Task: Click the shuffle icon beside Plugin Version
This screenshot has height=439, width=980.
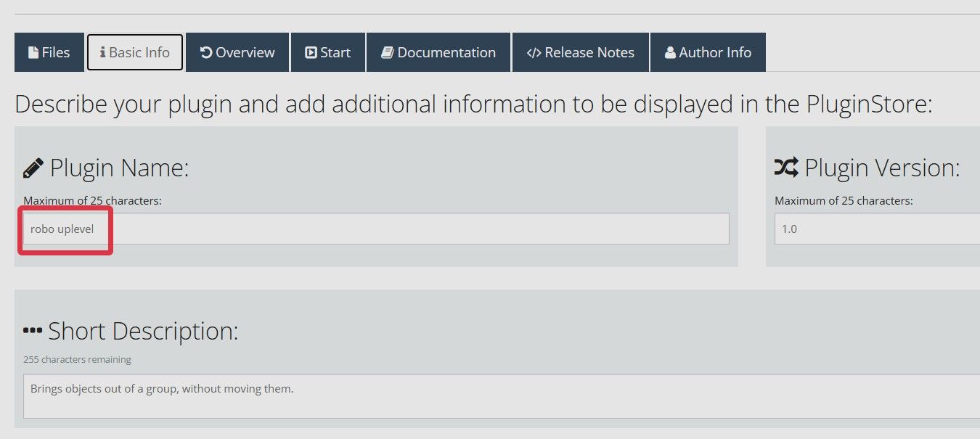Action: point(786,168)
